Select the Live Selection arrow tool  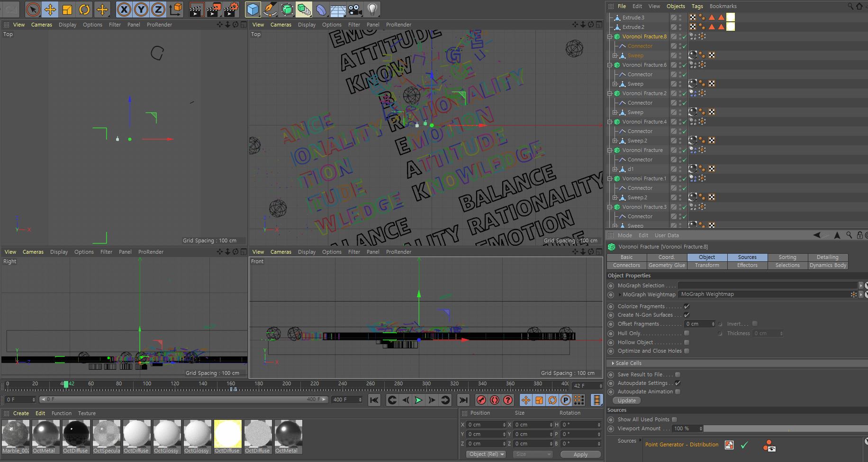[33, 9]
